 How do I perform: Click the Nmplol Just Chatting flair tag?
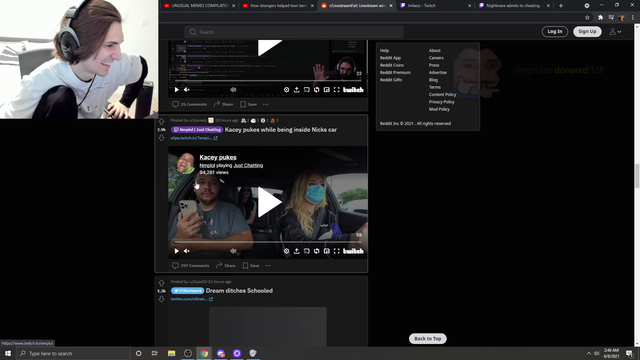197,130
